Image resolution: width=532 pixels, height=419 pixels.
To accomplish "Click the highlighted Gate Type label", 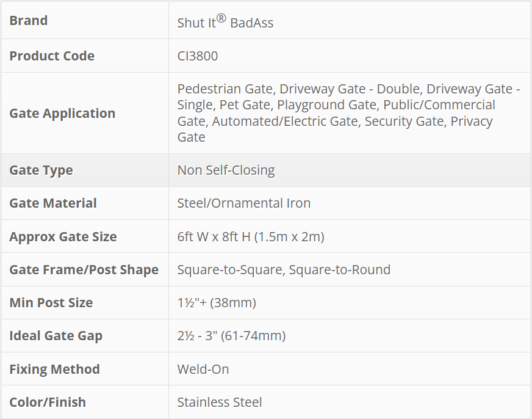I will click(41, 170).
